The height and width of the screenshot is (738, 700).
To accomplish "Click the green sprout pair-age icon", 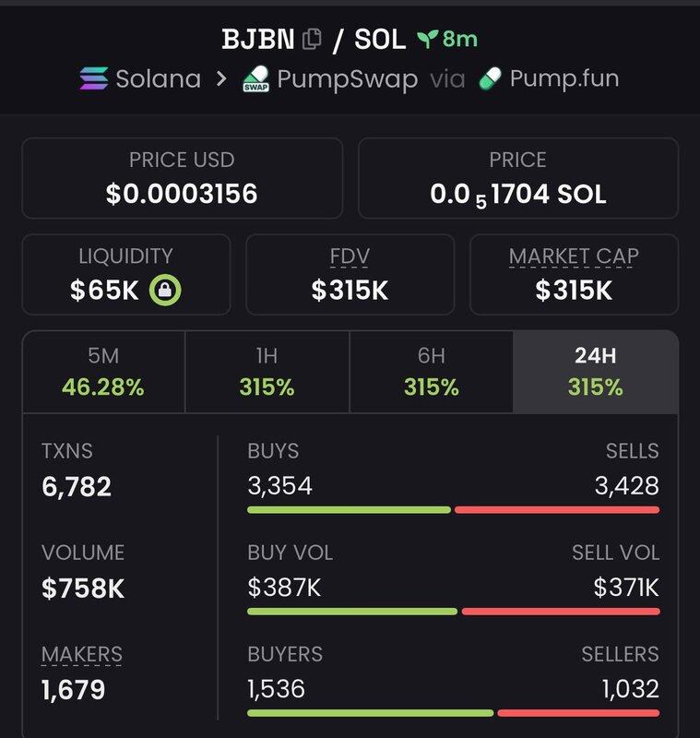I will point(427,39).
